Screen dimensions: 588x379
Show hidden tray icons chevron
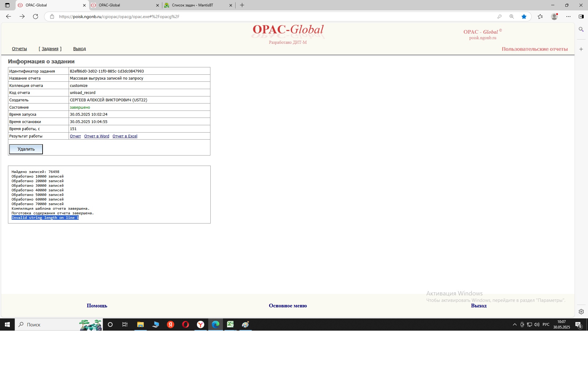coord(515,325)
